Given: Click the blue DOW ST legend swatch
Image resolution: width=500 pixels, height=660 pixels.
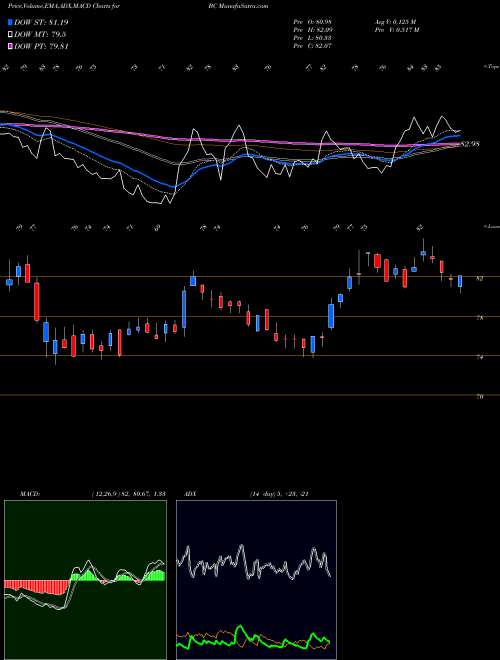Looking at the screenshot, I should [x=11, y=22].
